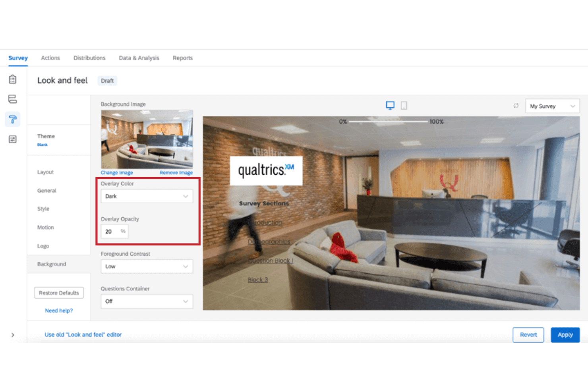Select the General section
Image resolution: width=588 pixels, height=392 pixels.
coord(47,191)
